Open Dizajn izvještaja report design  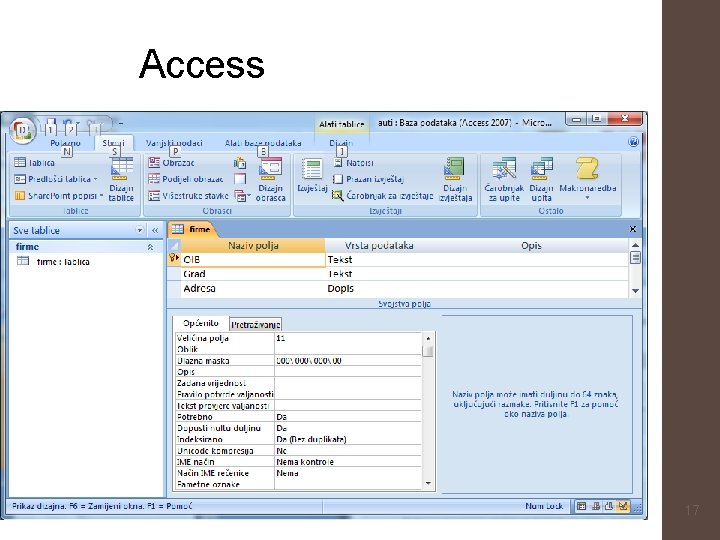(455, 180)
